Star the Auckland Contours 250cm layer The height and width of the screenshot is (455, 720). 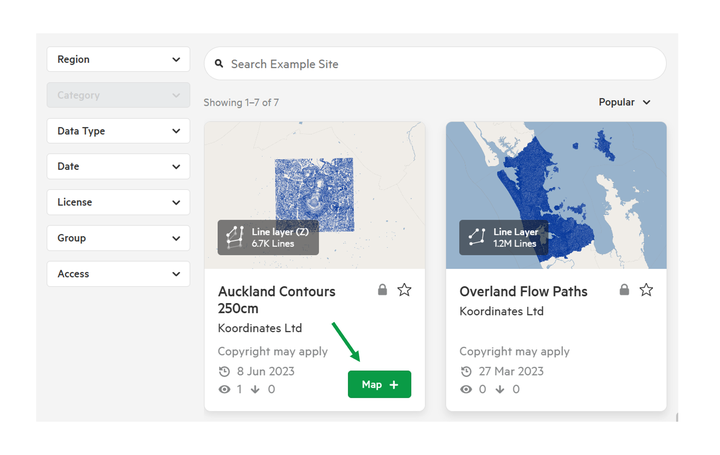[404, 290]
